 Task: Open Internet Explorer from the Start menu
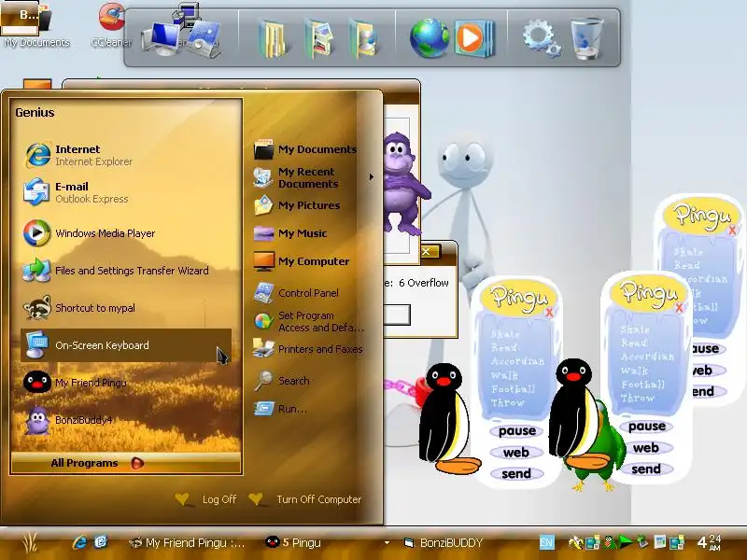[126, 155]
